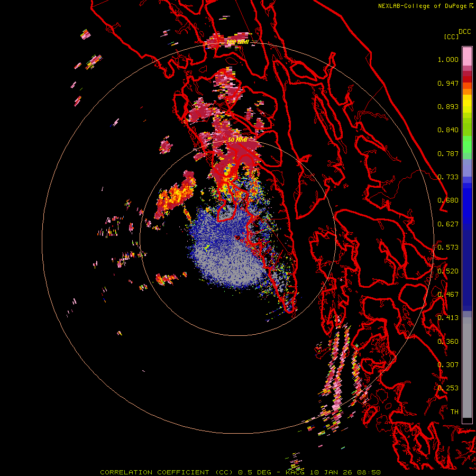This screenshot has width=476, height=476.
Task: Select the 0.253 scale value
Action: pos(448,388)
